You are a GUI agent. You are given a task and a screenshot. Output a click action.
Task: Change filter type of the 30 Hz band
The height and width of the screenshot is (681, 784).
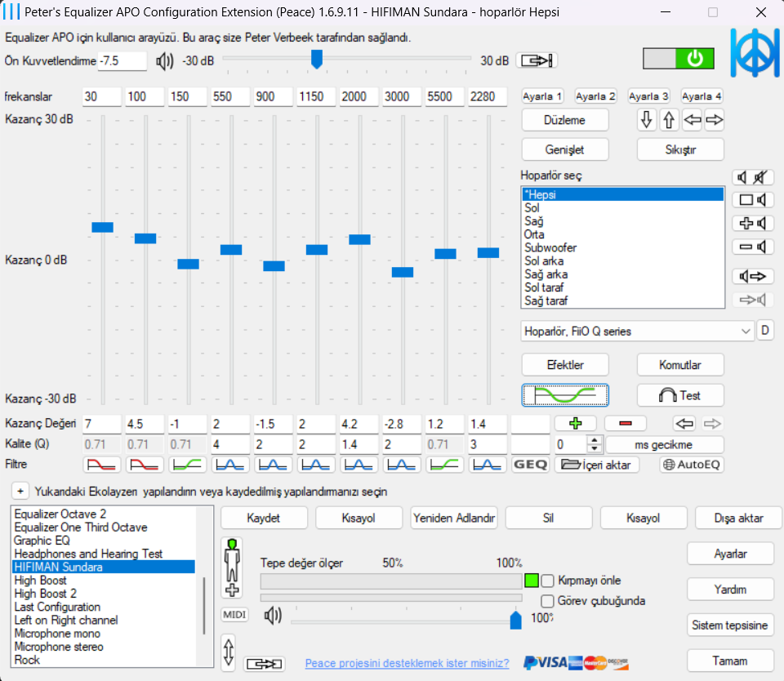pos(101,465)
